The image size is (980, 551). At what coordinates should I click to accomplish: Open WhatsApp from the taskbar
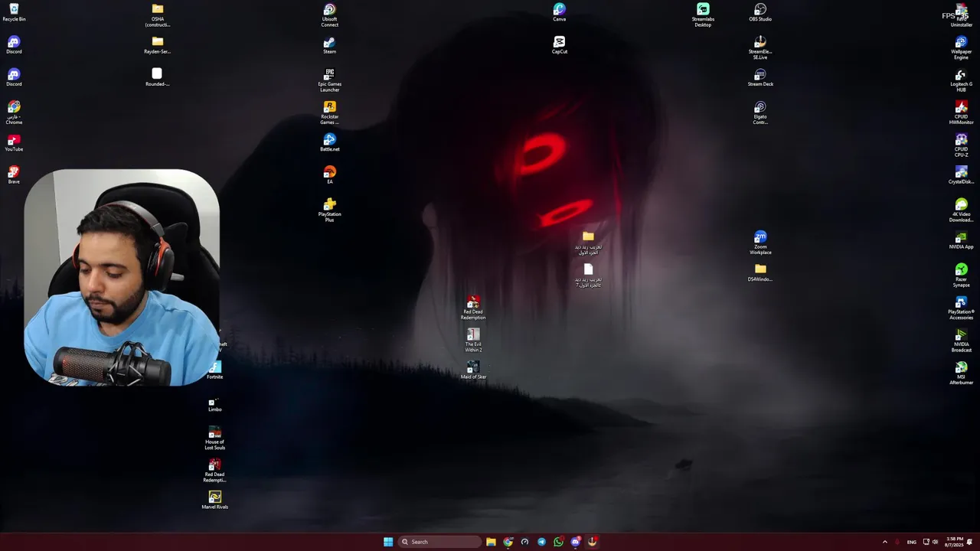pos(558,542)
